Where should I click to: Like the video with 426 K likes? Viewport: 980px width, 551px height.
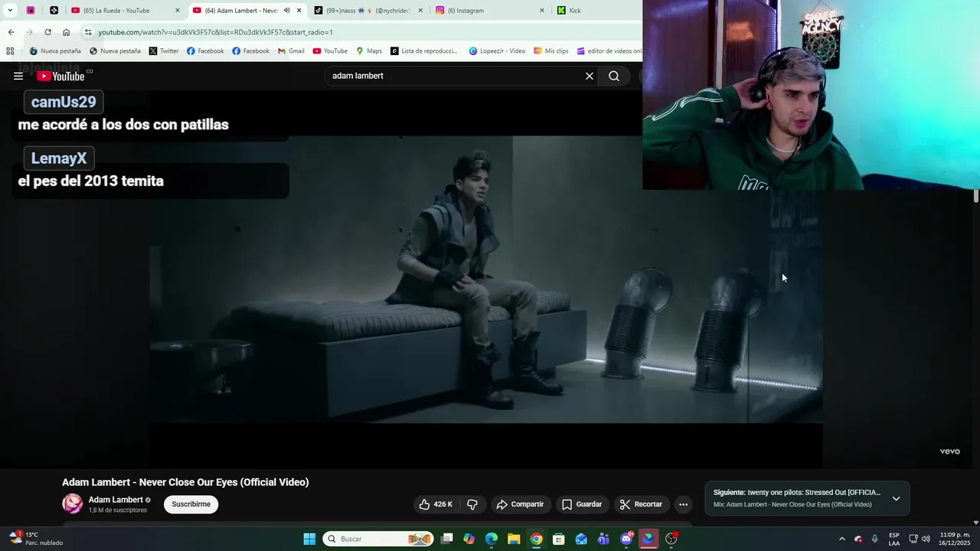coord(436,504)
